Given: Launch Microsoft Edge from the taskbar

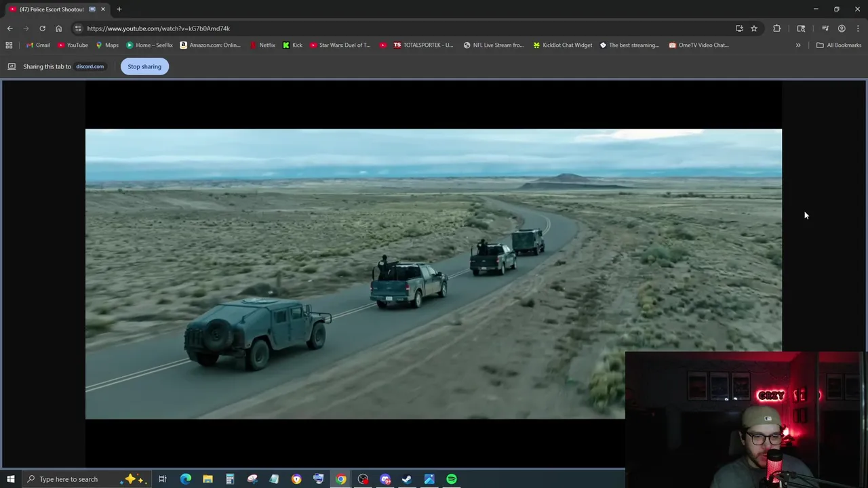Looking at the screenshot, I should pos(185,479).
